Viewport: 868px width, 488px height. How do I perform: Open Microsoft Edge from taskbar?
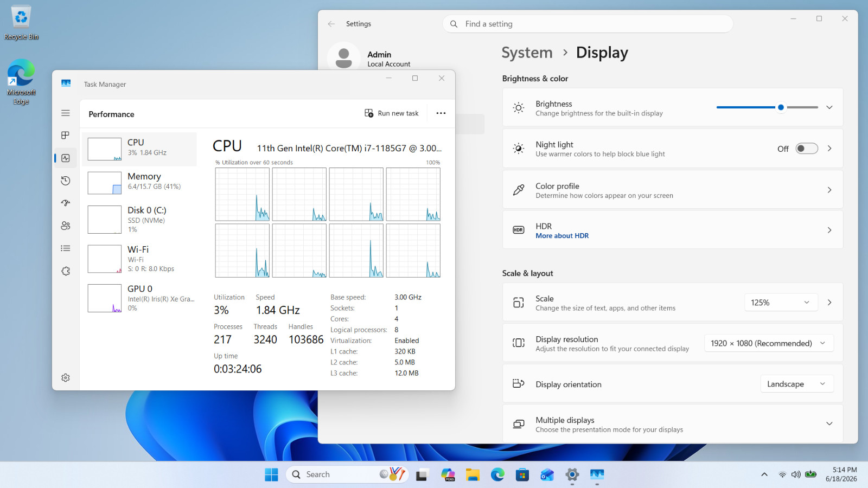[497, 475]
